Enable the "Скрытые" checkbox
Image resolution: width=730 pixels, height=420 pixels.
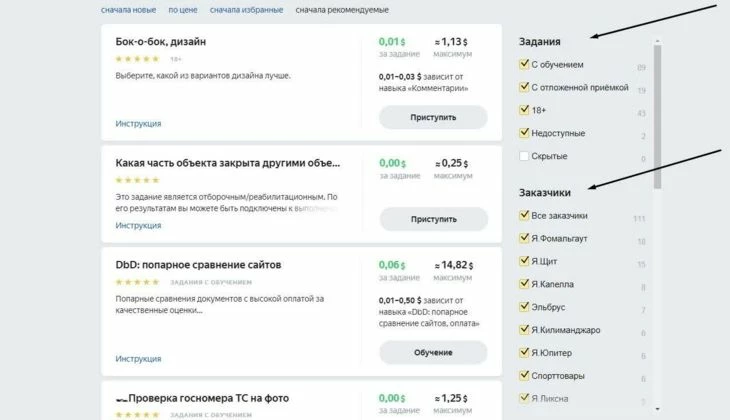pos(524,156)
